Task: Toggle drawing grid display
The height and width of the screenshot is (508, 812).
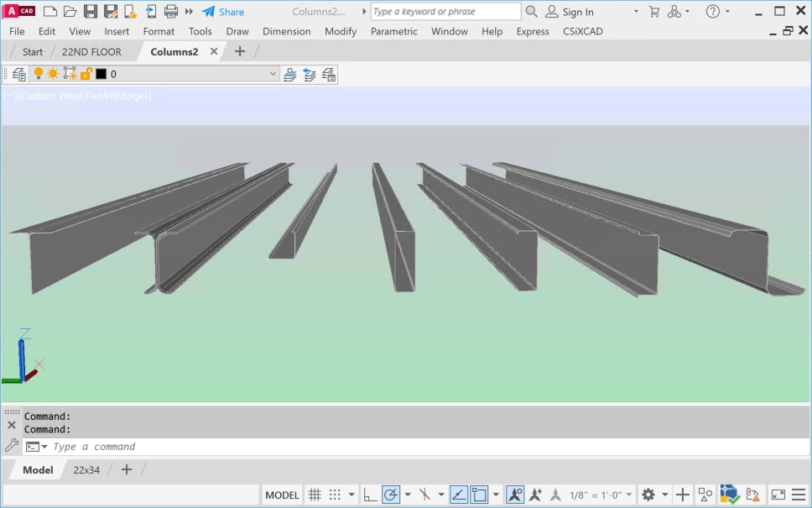Action: pyautogui.click(x=315, y=495)
